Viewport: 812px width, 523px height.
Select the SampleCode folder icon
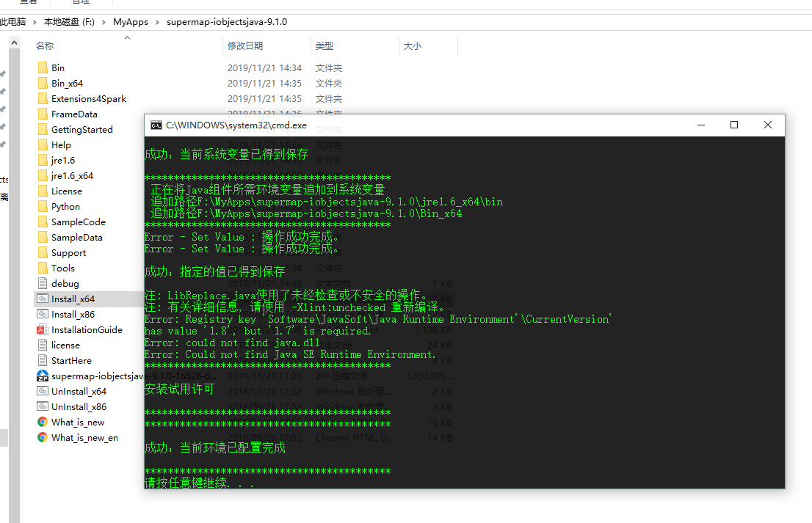tap(43, 222)
